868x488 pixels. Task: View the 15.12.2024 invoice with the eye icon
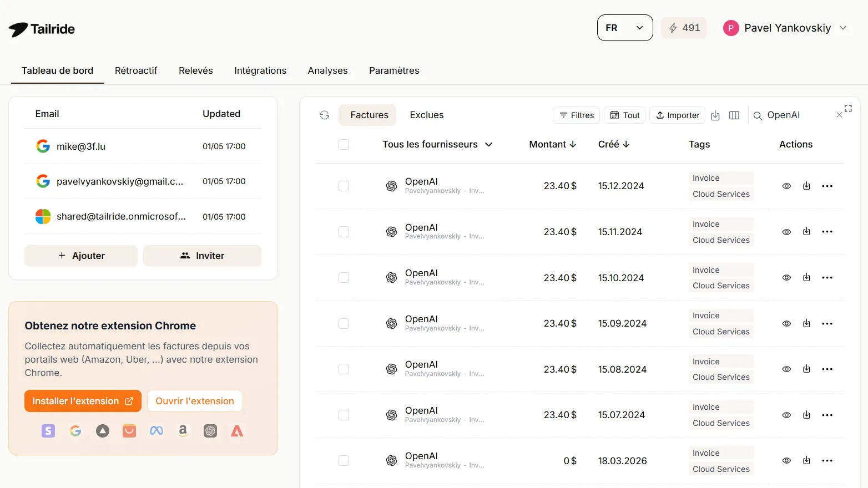tap(786, 186)
